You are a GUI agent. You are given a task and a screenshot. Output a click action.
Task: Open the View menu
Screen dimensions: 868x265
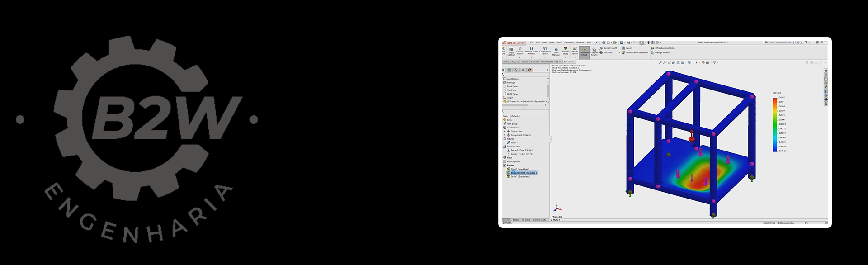tap(544, 43)
